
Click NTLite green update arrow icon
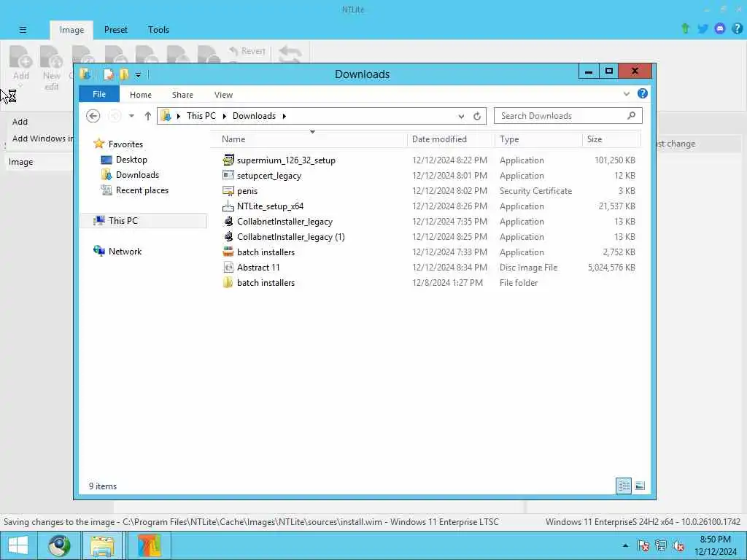685,28
